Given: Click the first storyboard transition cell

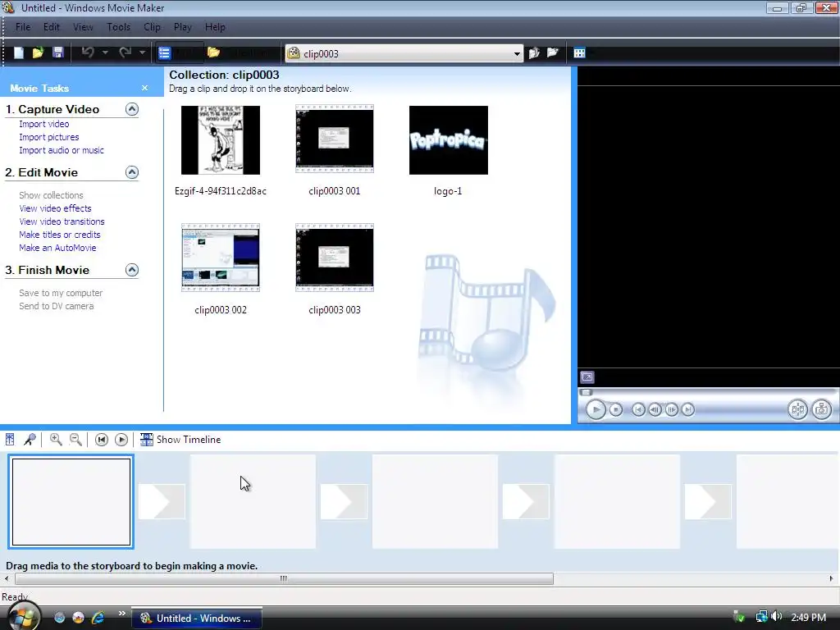Looking at the screenshot, I should coord(162,501).
